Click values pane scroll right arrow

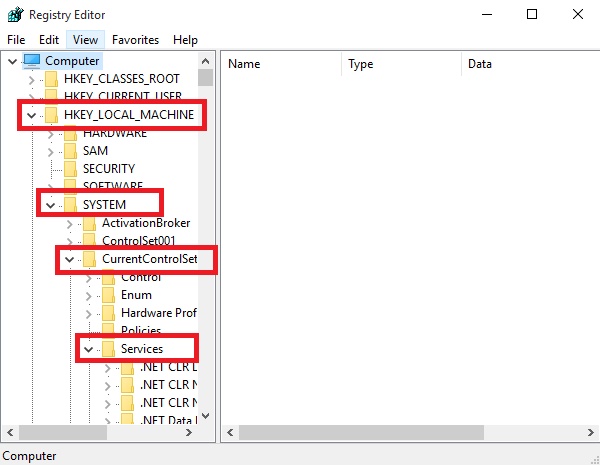590,432
